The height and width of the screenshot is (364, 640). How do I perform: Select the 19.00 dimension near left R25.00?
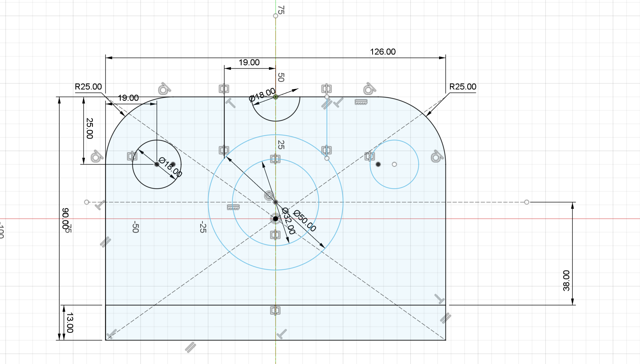(x=128, y=98)
